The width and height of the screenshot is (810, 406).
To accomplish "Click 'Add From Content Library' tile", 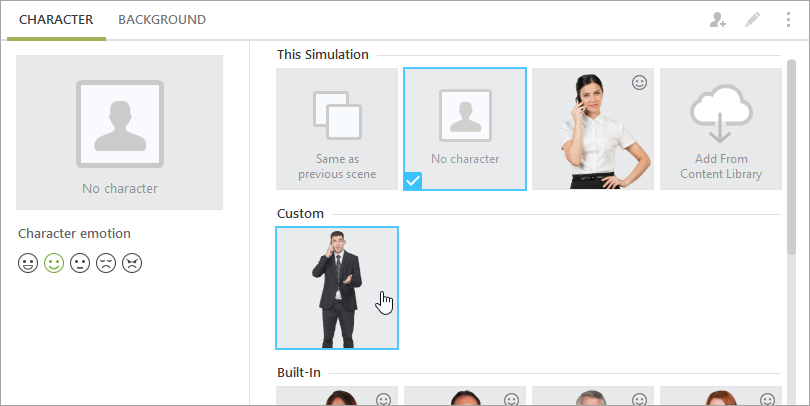I will click(721, 129).
